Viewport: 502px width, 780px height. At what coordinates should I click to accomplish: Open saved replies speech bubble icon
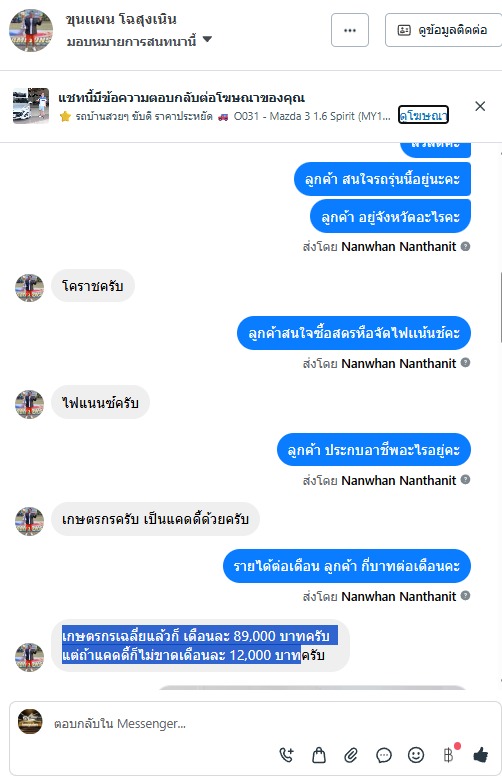(x=384, y=756)
